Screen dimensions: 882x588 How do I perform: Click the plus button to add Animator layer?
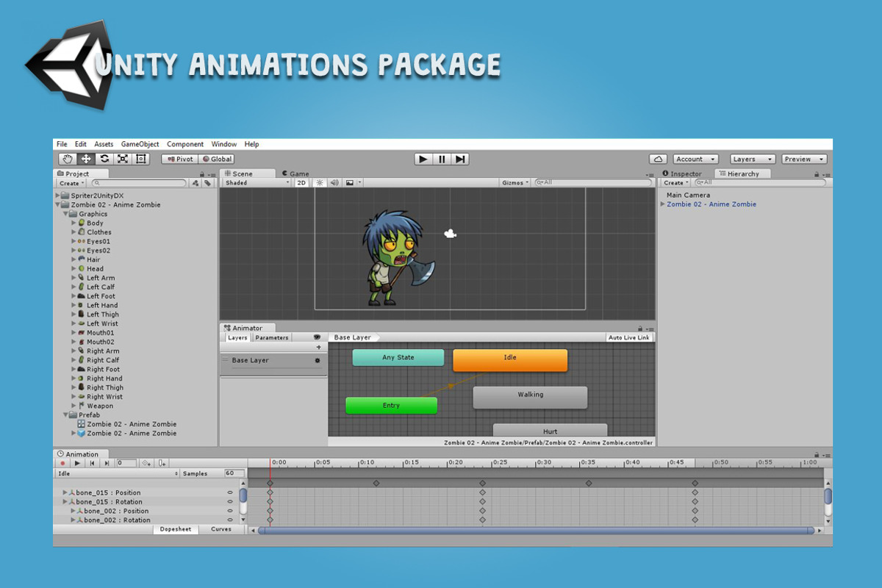[318, 348]
